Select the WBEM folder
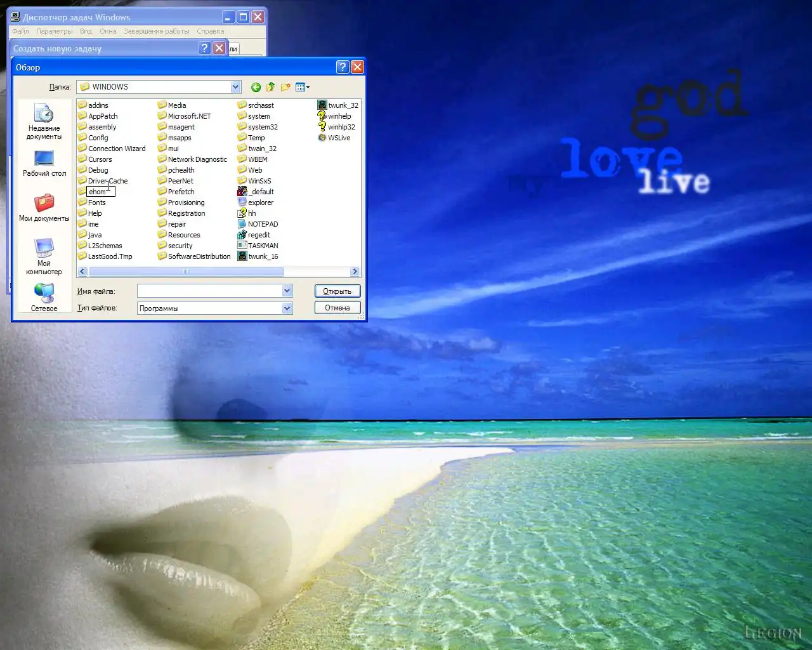 tap(252, 159)
